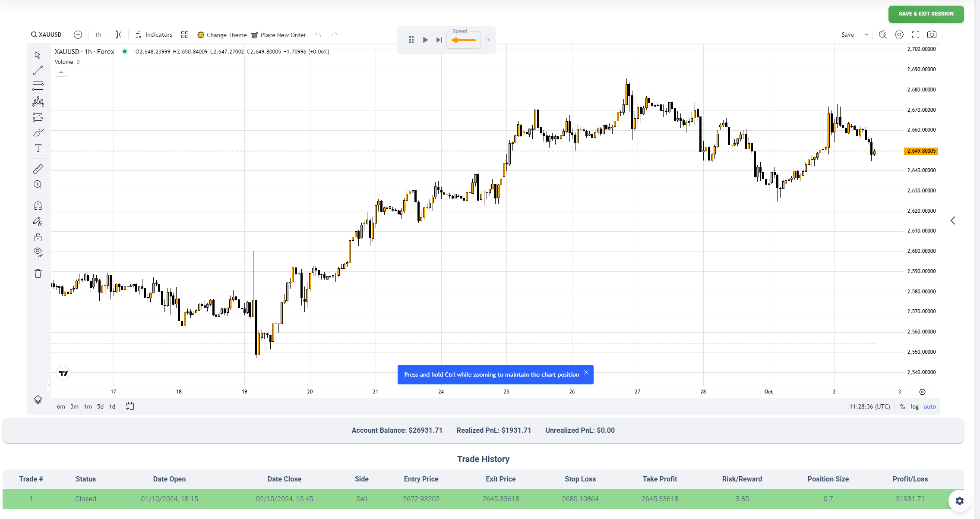
Task: Click SAVE & EXIT SESSION
Action: (x=926, y=14)
